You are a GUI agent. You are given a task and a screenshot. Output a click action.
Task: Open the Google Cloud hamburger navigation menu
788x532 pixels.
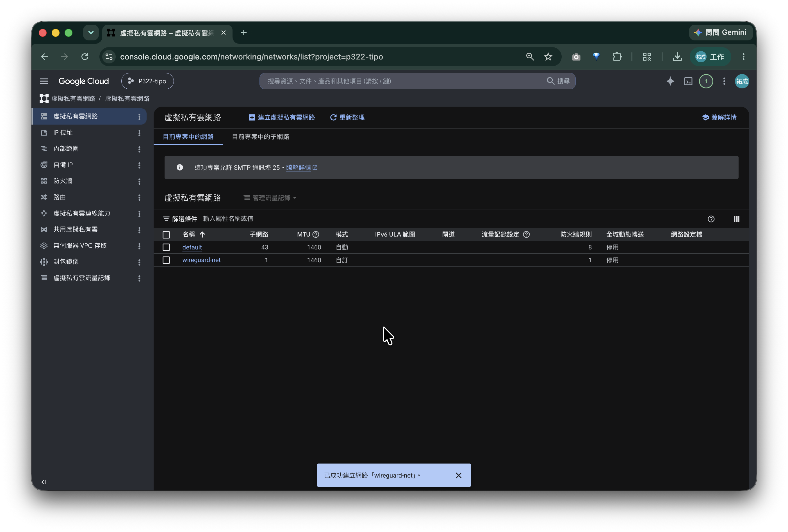[44, 81]
